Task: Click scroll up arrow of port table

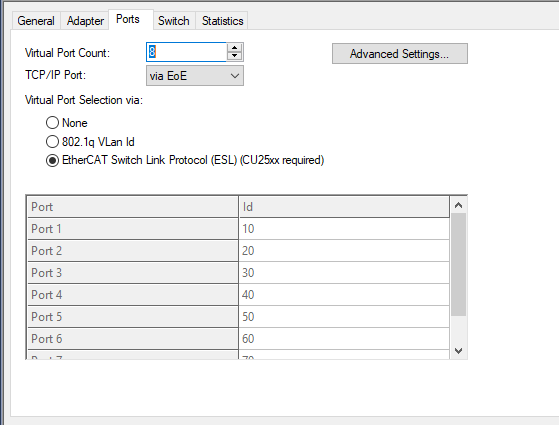Action: [x=458, y=205]
